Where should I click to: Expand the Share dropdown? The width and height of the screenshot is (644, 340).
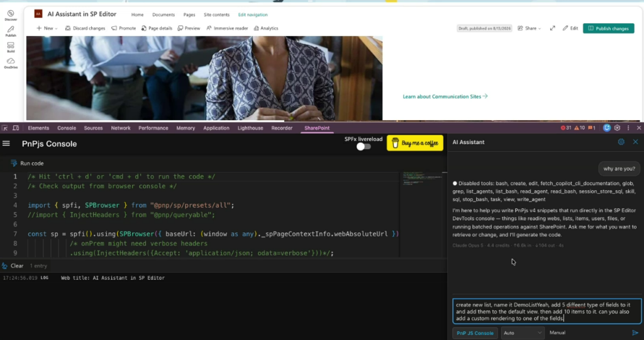529,28
